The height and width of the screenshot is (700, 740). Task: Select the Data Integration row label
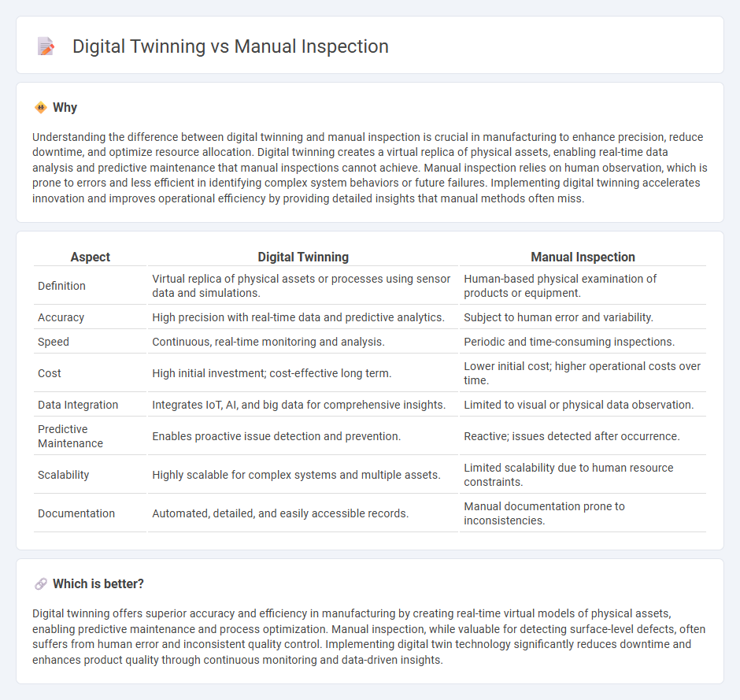[78, 405]
